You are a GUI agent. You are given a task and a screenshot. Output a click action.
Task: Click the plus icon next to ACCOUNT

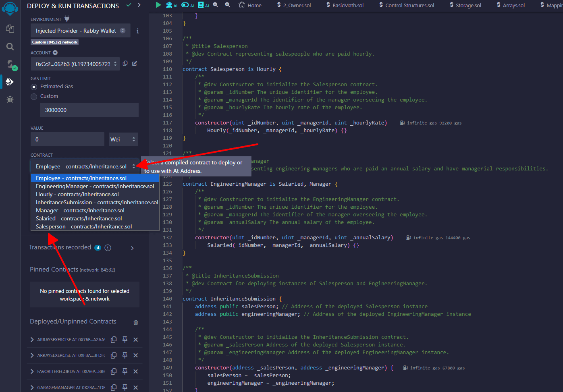click(55, 53)
